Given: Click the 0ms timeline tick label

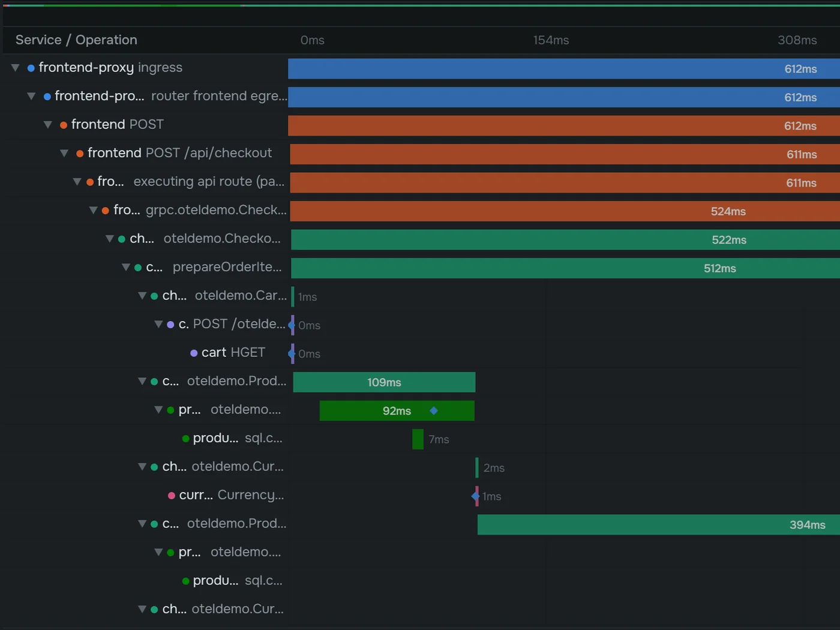Looking at the screenshot, I should pyautogui.click(x=312, y=40).
